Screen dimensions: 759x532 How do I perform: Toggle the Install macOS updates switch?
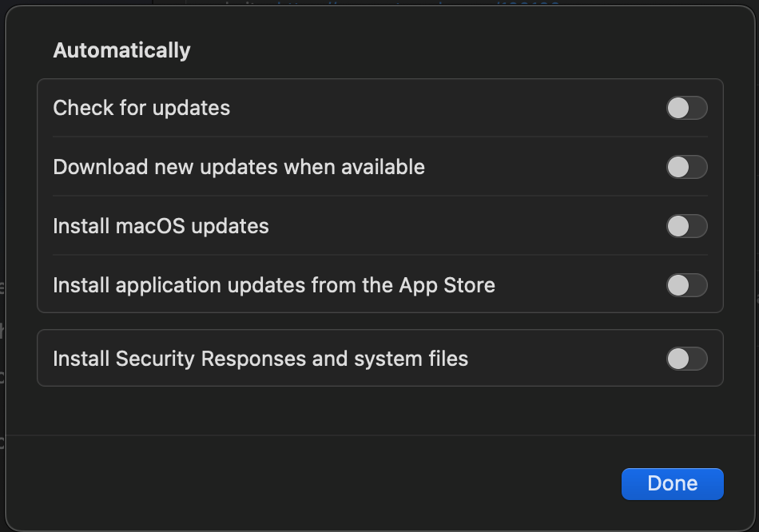coord(687,226)
